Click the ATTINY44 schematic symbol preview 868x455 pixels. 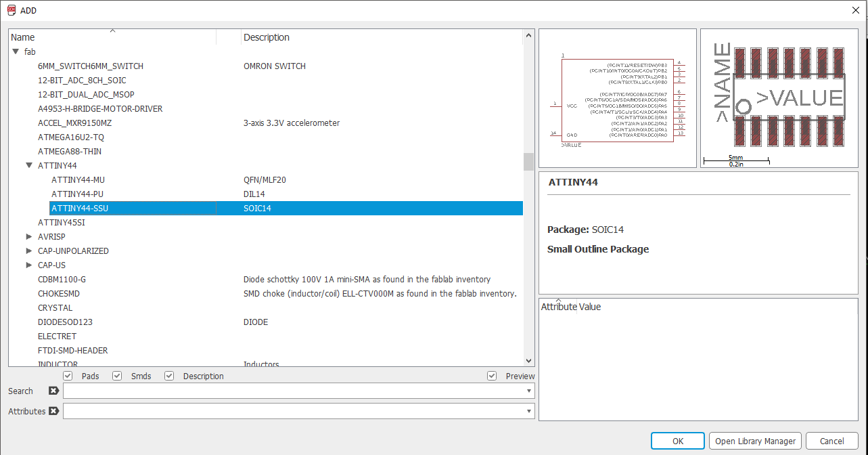(618, 98)
